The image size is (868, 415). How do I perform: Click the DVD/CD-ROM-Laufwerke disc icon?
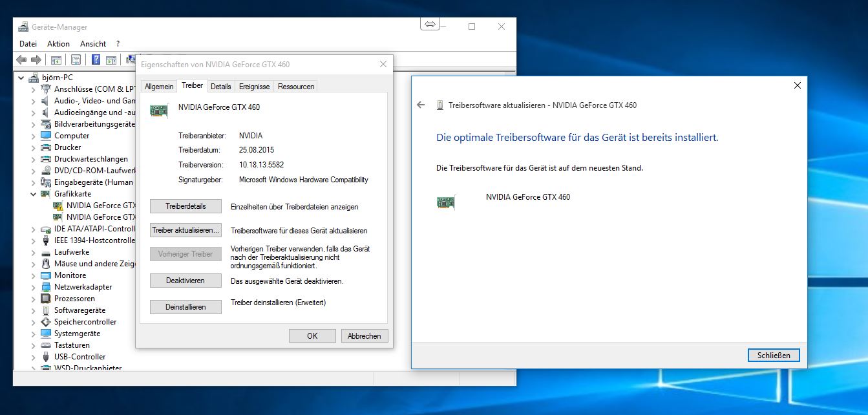click(46, 171)
